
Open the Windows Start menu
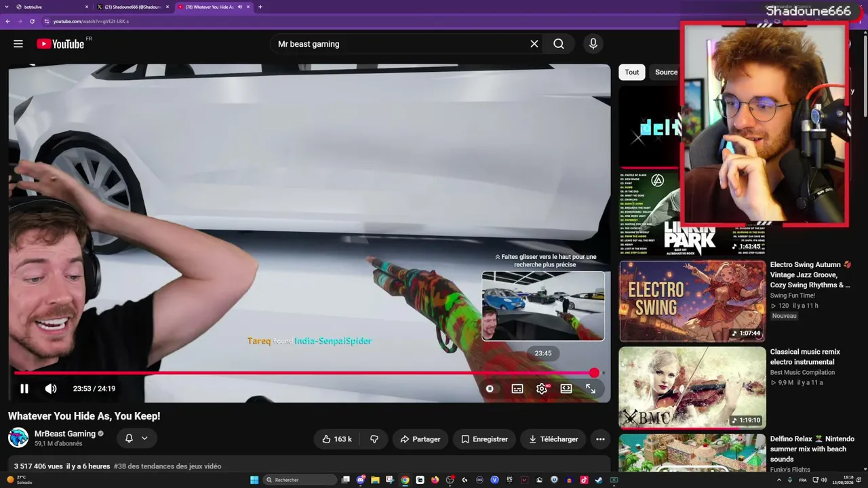[254, 480]
